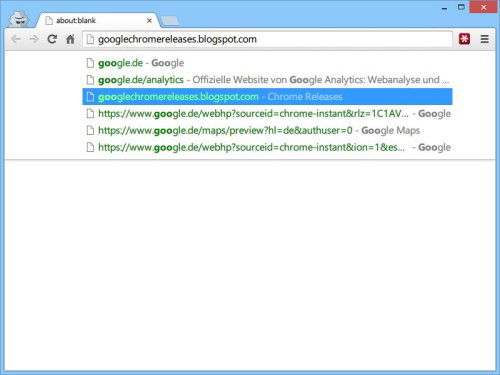Screen dimensions: 500x375
Task: Click the browser Back arrow
Action: pos(16,39)
